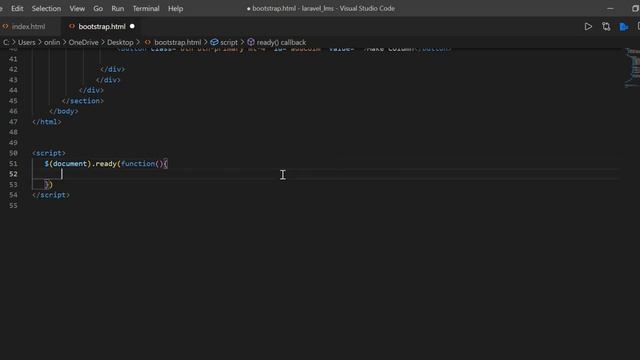Restore down the VS Code window
640x360 pixels.
click(635, 9)
